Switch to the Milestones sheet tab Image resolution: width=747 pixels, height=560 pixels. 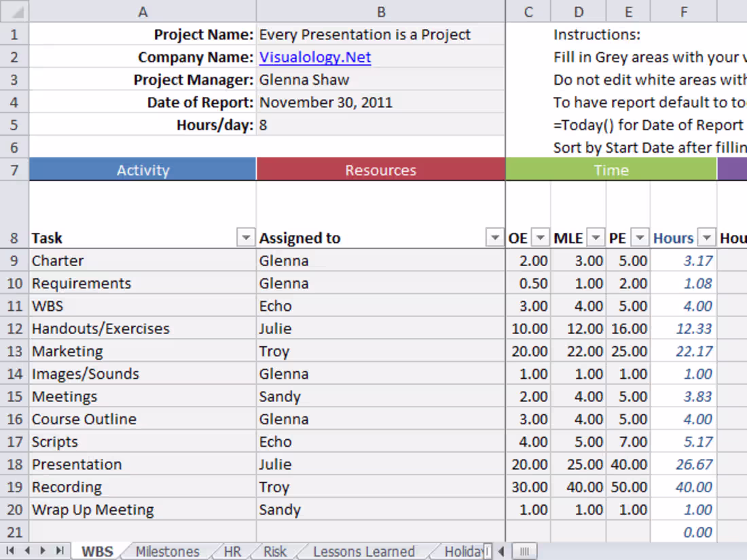[168, 551]
